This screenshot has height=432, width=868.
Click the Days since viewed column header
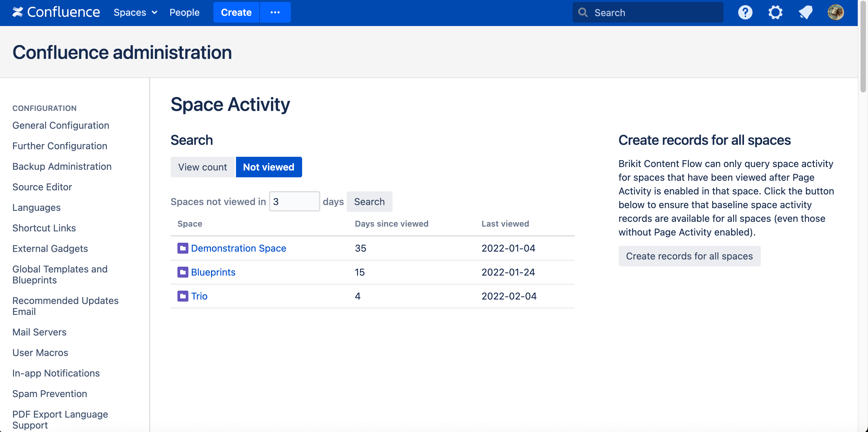392,224
